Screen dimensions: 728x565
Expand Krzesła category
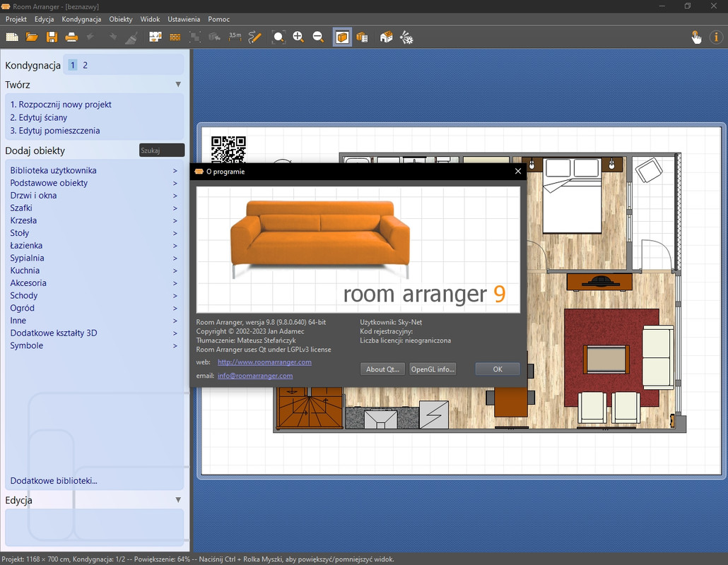click(94, 221)
